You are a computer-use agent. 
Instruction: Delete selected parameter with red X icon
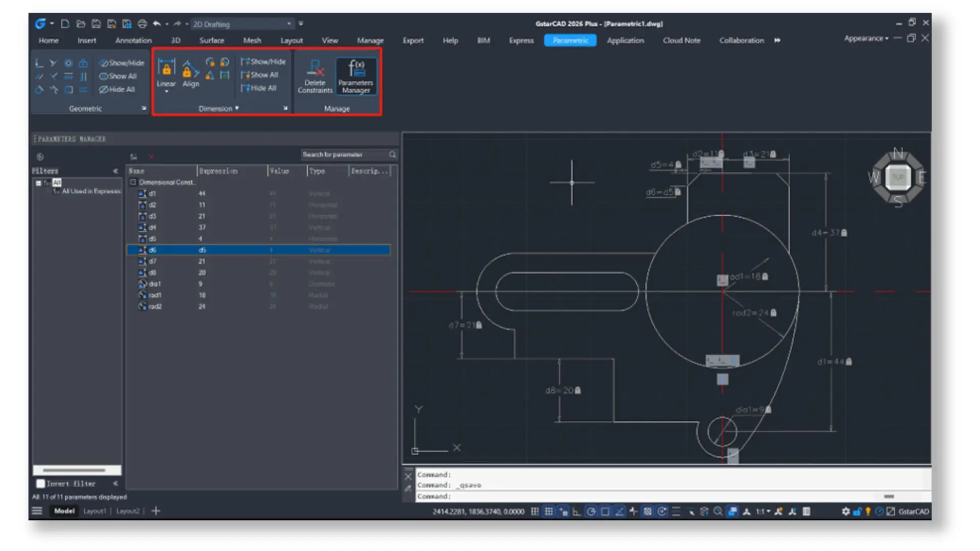pos(151,157)
